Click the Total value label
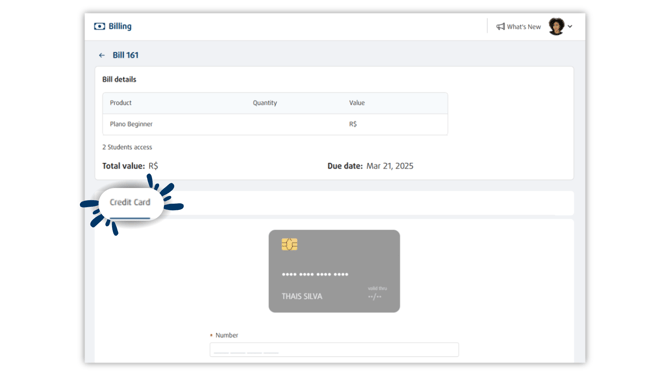This screenshot has width=670, height=376. (x=123, y=166)
